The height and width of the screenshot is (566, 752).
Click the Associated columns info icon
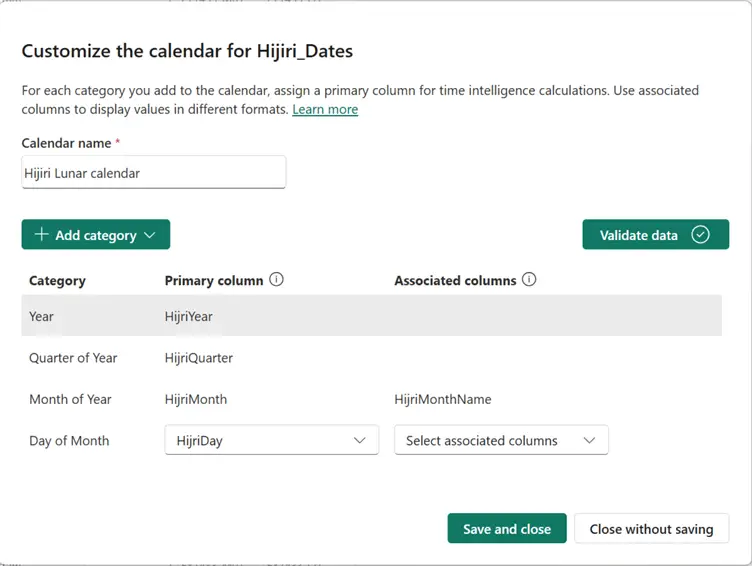[x=530, y=280]
